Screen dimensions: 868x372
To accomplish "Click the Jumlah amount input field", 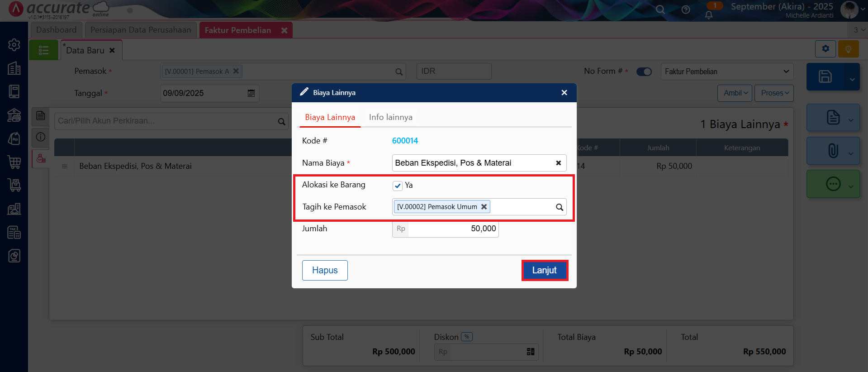I will [x=452, y=229].
